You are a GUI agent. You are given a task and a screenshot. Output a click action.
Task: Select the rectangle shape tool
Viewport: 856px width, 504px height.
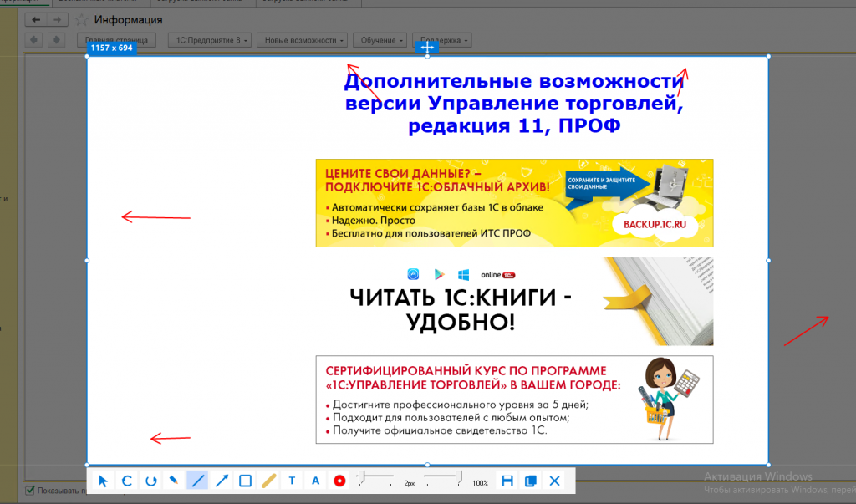[x=245, y=481]
